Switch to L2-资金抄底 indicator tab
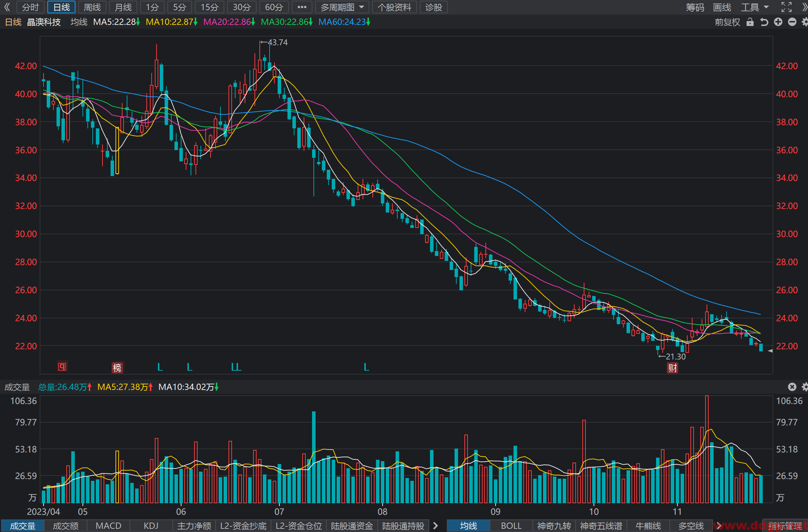This screenshot has height=532, width=808. (x=243, y=526)
